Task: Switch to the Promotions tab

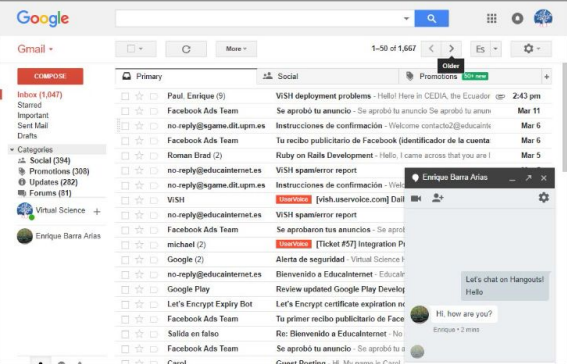Action: pyautogui.click(x=469, y=77)
